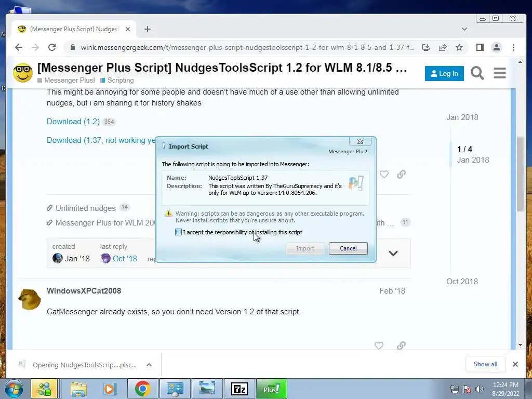Click the Oct '18 last reply date

point(125,259)
